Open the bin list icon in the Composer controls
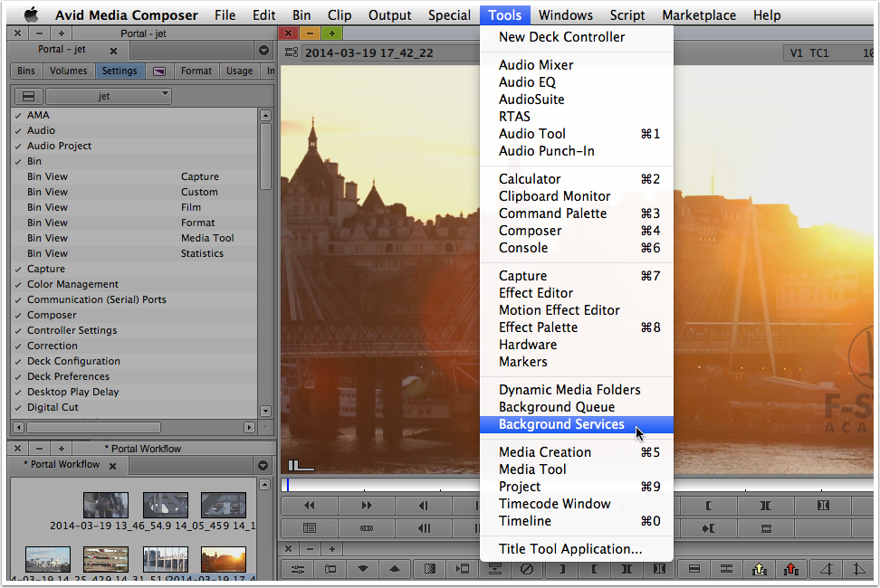This screenshot has width=880, height=588. tap(310, 528)
